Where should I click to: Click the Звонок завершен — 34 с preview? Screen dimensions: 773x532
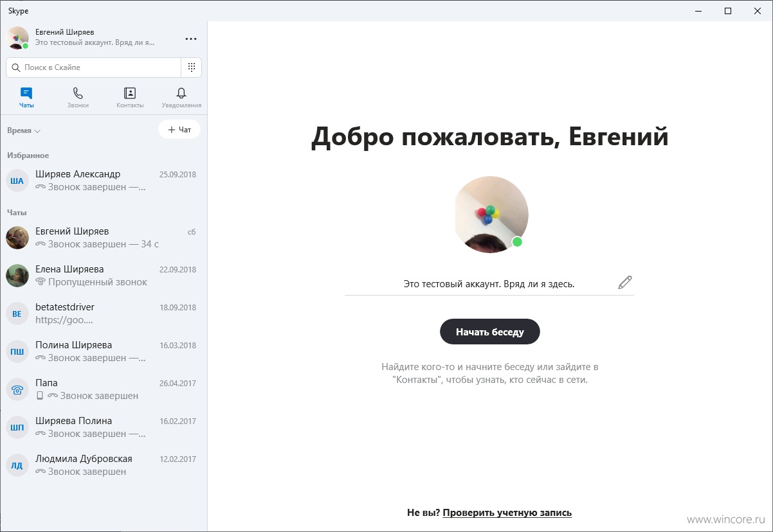pyautogui.click(x=104, y=244)
